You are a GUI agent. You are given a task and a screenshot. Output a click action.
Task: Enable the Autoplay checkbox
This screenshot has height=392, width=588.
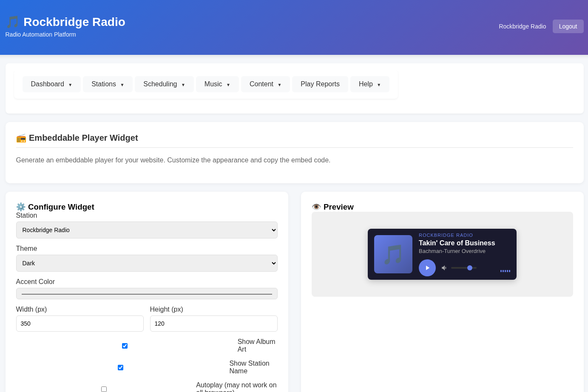104,389
